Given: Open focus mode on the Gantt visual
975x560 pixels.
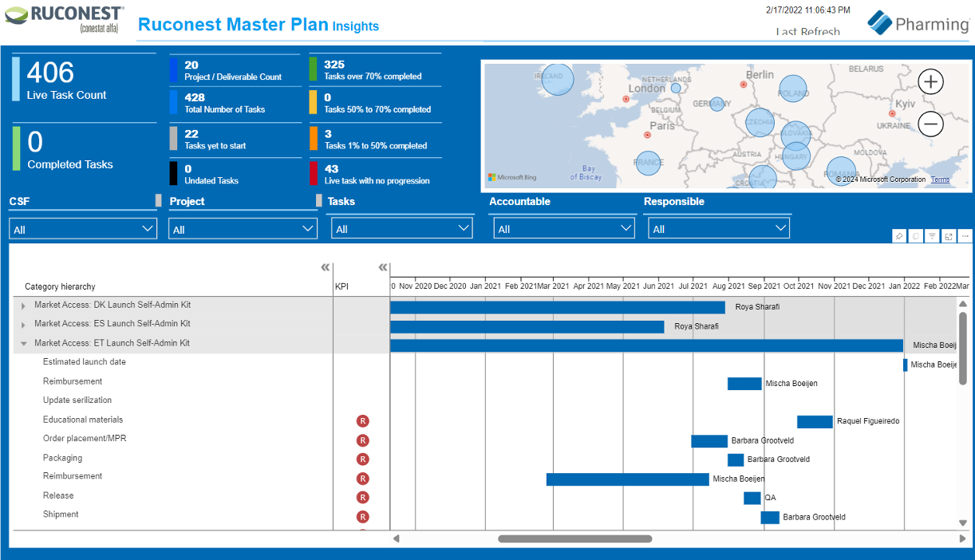Looking at the screenshot, I should [949, 236].
